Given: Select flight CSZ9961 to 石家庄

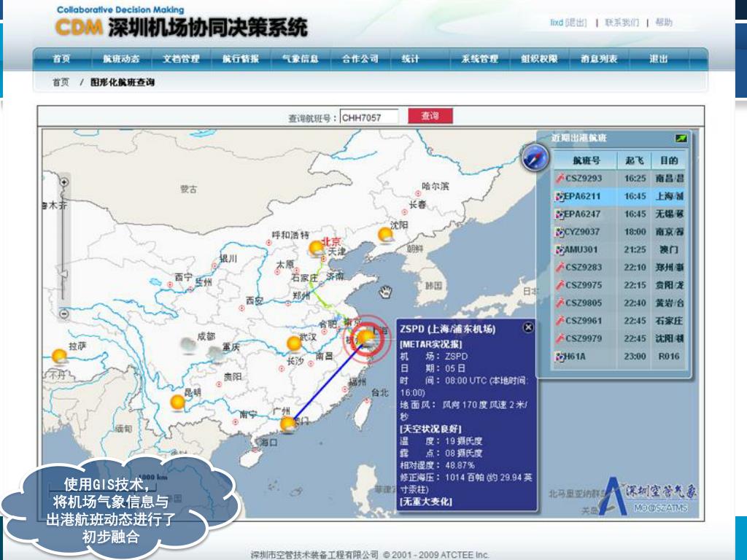Looking at the screenshot, I should click(x=619, y=321).
